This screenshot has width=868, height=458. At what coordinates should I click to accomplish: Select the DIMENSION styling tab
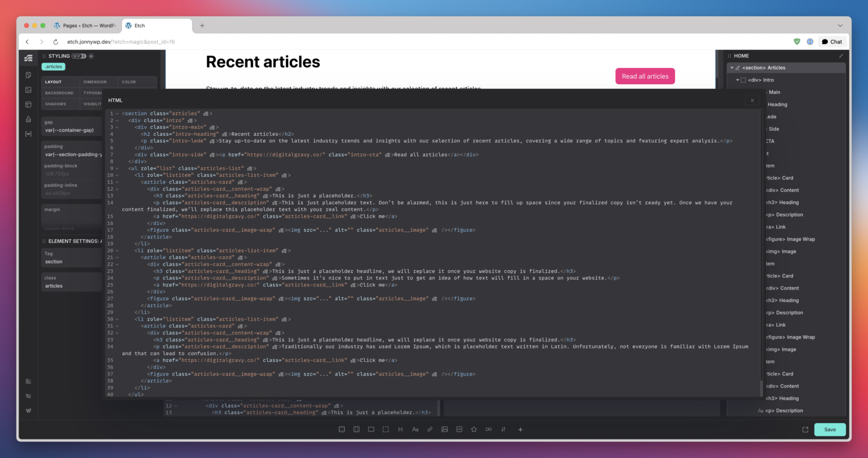[98, 82]
